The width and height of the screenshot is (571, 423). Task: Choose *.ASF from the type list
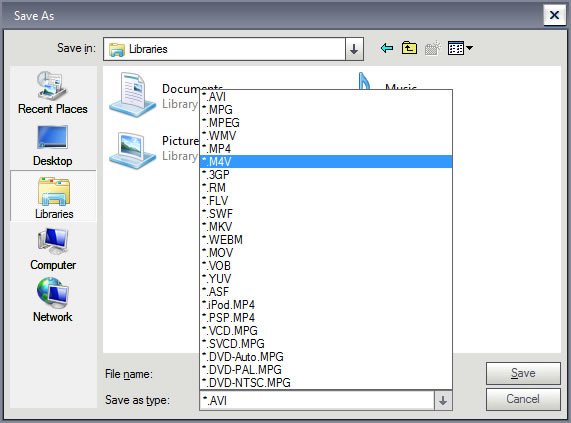click(326, 292)
